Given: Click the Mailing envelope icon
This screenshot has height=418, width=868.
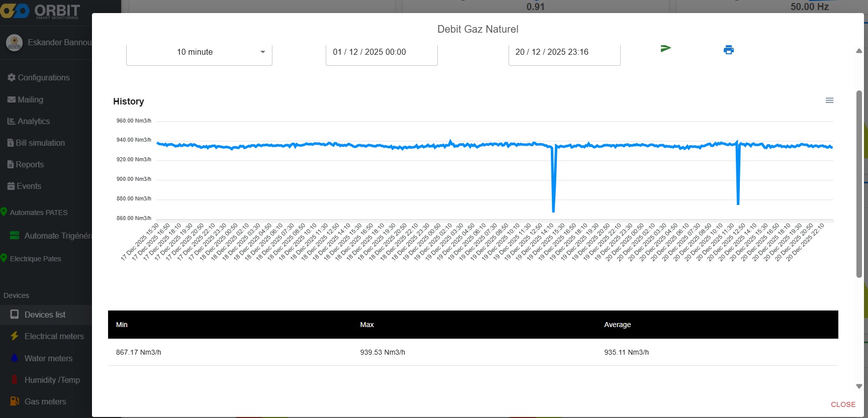Looking at the screenshot, I should (12, 99).
